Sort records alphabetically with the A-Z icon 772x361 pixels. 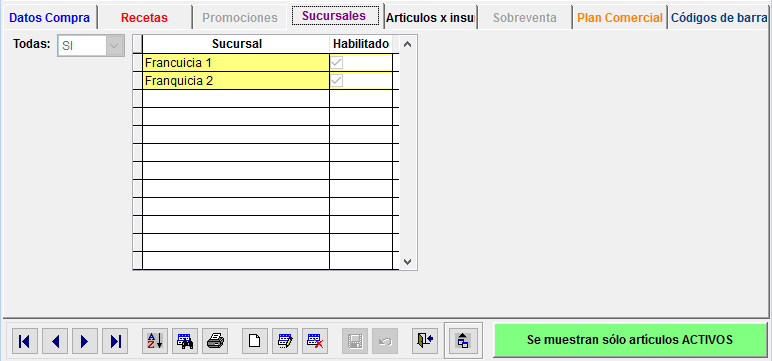pos(155,341)
